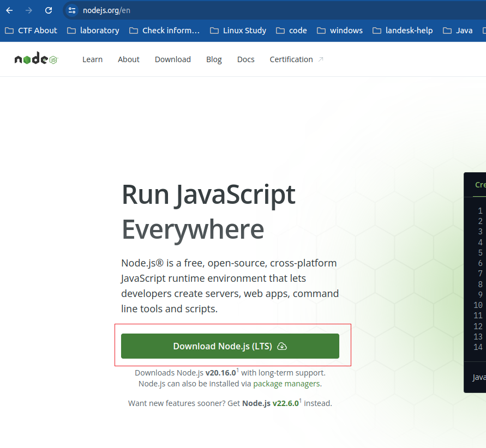486x448 pixels.
Task: Open site information icon in address bar
Action: [x=72, y=10]
